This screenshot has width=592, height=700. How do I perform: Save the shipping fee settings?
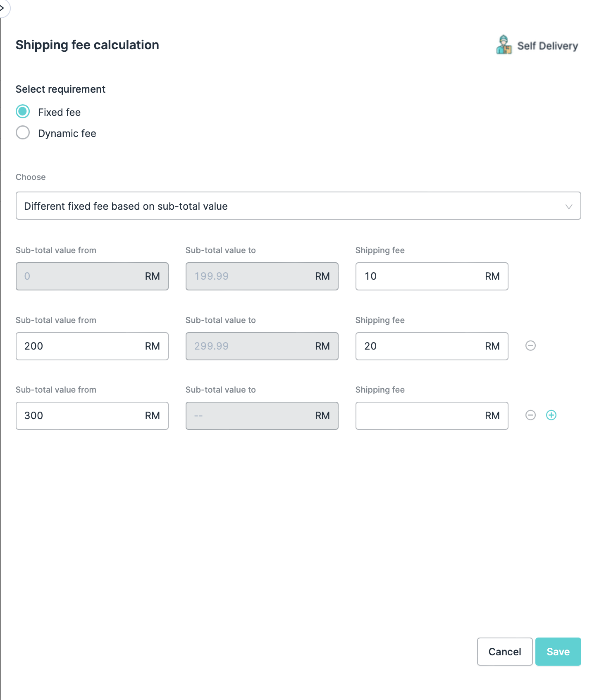click(558, 652)
